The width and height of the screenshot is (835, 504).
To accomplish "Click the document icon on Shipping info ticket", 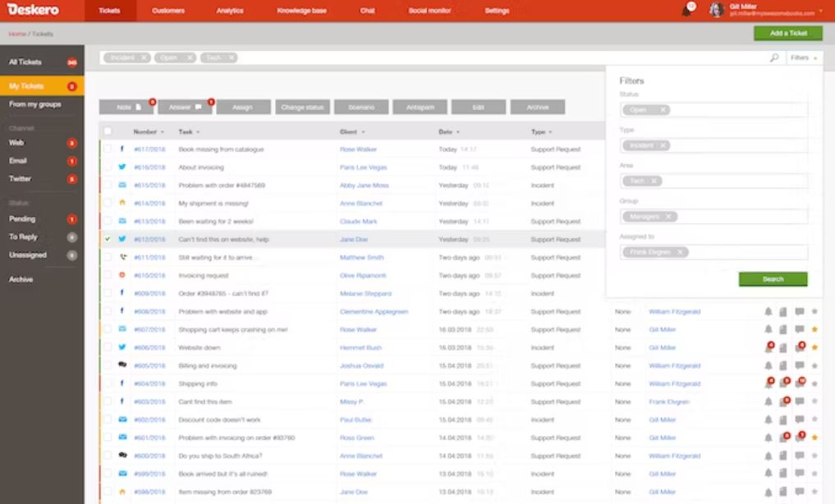I will [x=783, y=383].
